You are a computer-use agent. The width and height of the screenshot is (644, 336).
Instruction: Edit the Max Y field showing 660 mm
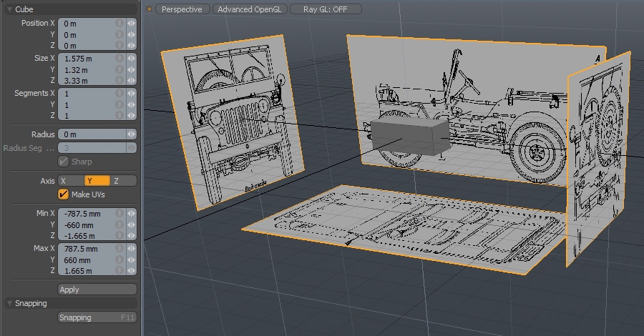click(92, 260)
